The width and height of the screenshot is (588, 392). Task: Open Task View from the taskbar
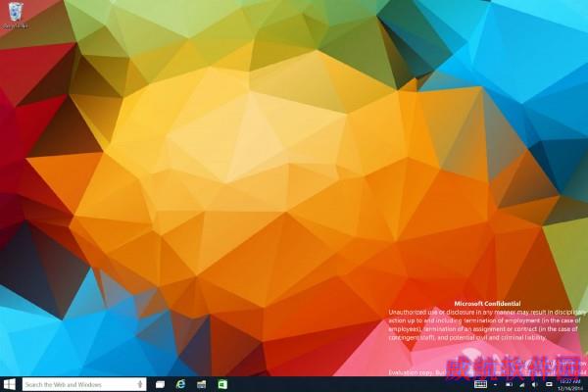pyautogui.click(x=160, y=384)
